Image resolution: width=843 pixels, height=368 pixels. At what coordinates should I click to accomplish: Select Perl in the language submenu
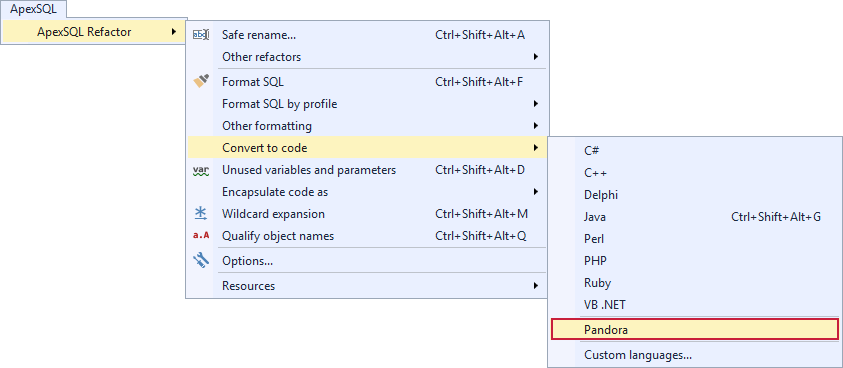[x=695, y=238]
